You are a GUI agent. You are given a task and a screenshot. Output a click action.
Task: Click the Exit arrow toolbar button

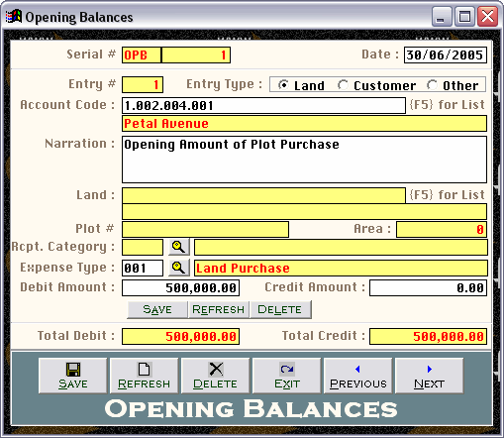click(286, 376)
